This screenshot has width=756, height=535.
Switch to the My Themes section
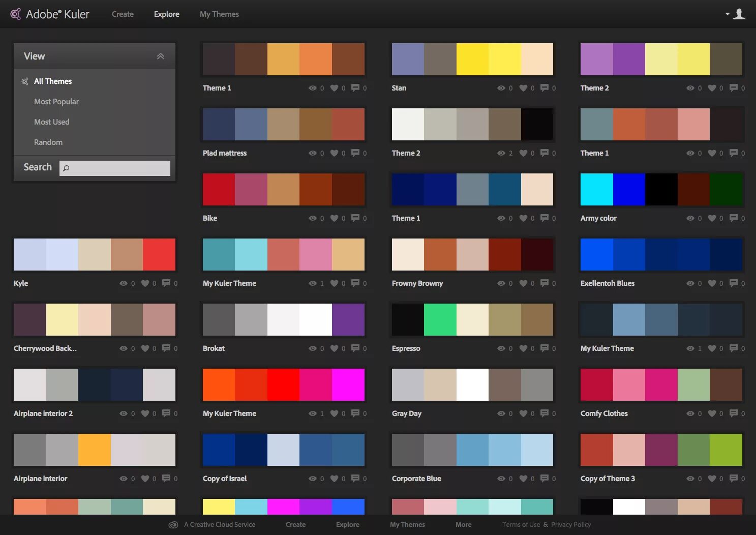(x=219, y=14)
